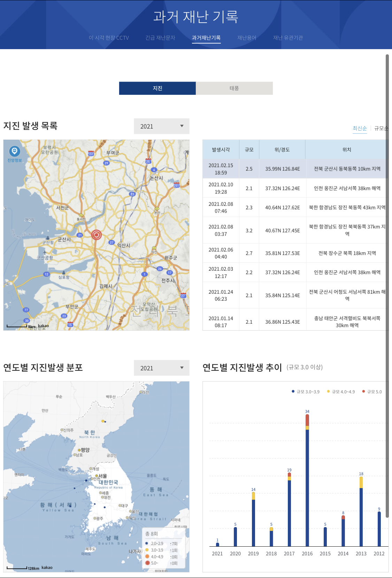Screen dimensions: 392x578
Task: Click the 2014 bar in trend chart
Action: point(343,531)
